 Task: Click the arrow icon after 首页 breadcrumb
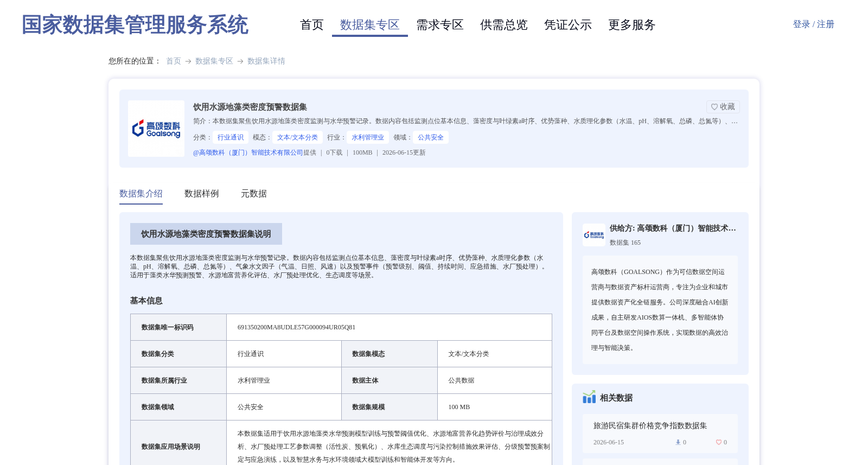pyautogui.click(x=188, y=61)
